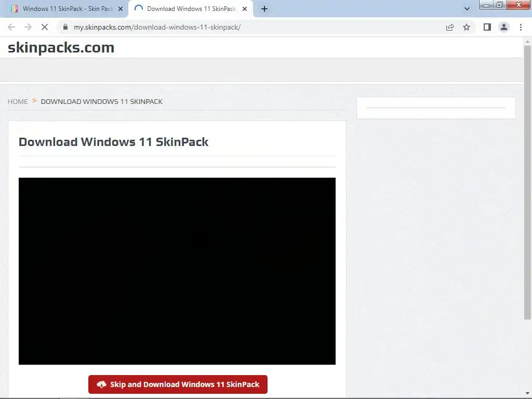532x399 pixels.
Task: Close the Windows 11 SkinPack - Skin Pack tab
Action: coord(121,9)
